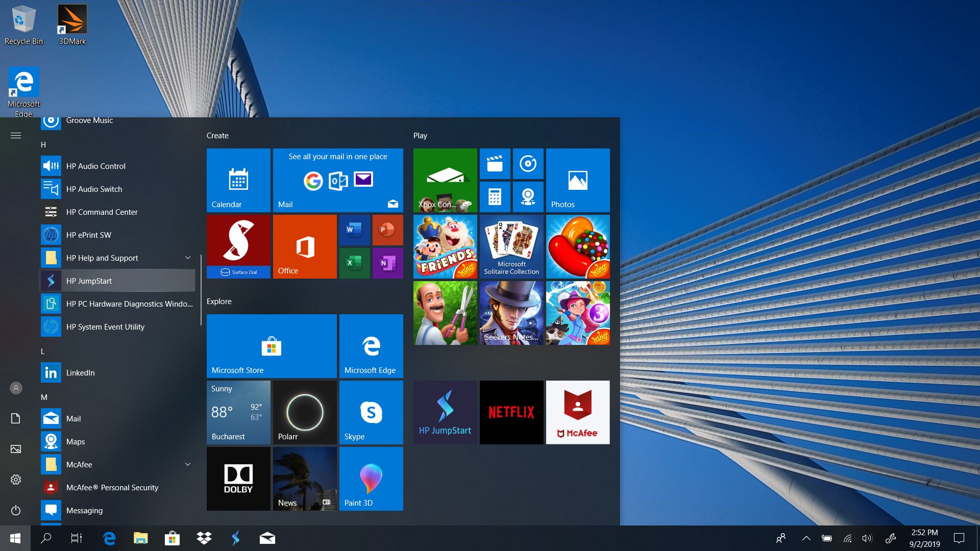Launch Dropbox from the taskbar
The width and height of the screenshot is (980, 551).
(204, 538)
